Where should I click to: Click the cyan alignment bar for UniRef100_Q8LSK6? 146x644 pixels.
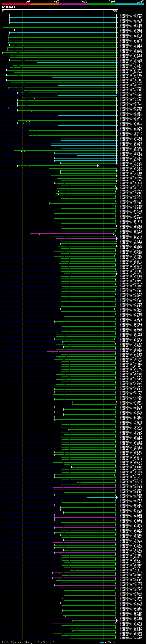(x=77, y=63)
